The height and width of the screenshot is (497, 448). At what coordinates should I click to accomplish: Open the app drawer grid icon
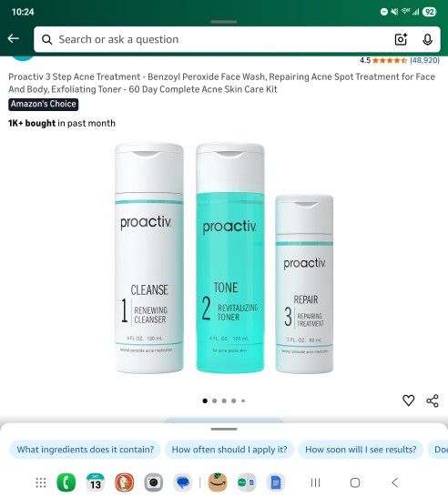pyautogui.click(x=41, y=482)
